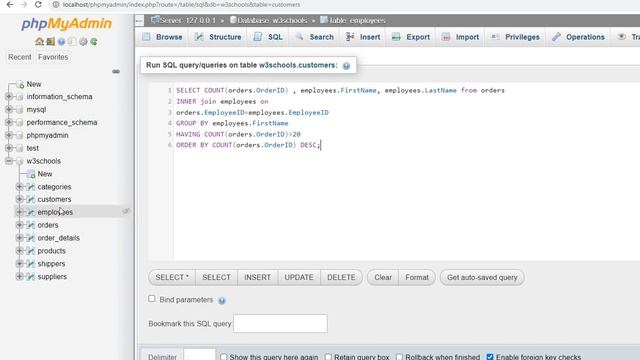
Task: Click Bookmark this SQL query field
Action: tap(280, 323)
